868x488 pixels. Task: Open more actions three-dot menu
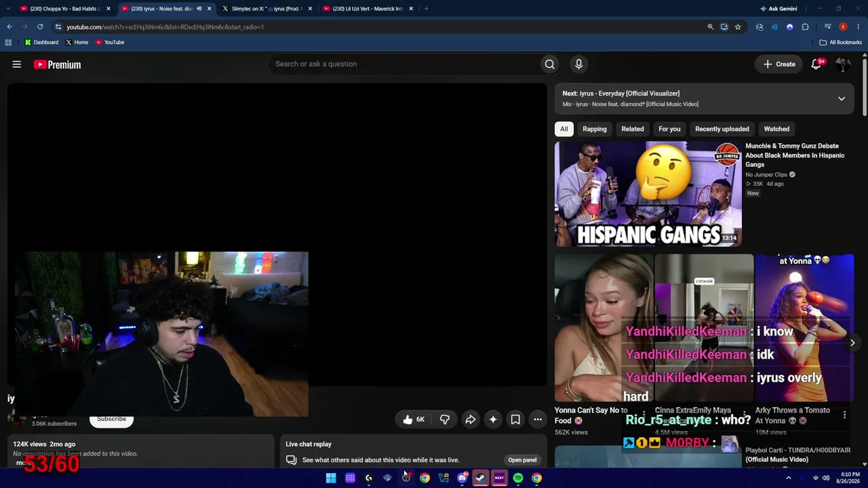[538, 420]
